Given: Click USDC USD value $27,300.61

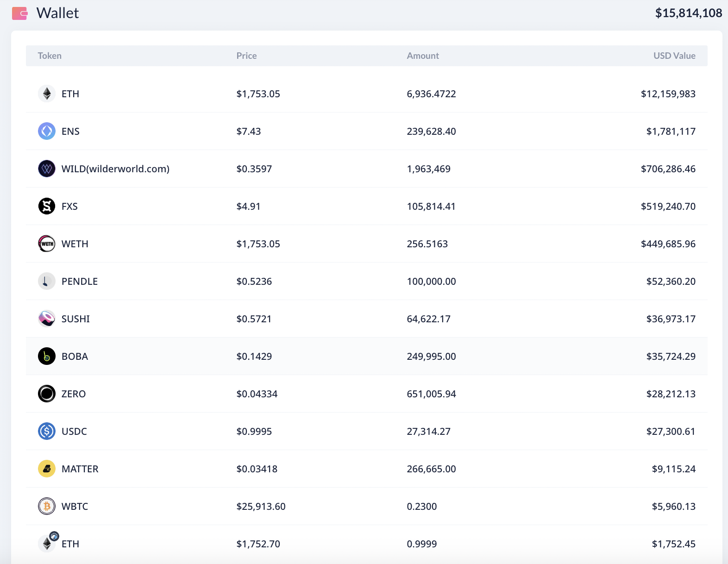Looking at the screenshot, I should pyautogui.click(x=671, y=432).
